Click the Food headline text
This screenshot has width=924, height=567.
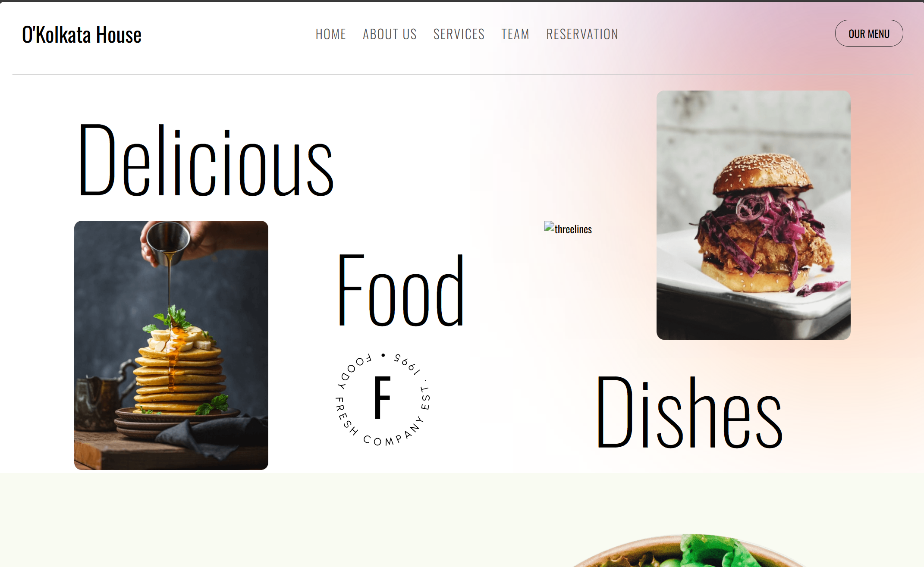(401, 290)
